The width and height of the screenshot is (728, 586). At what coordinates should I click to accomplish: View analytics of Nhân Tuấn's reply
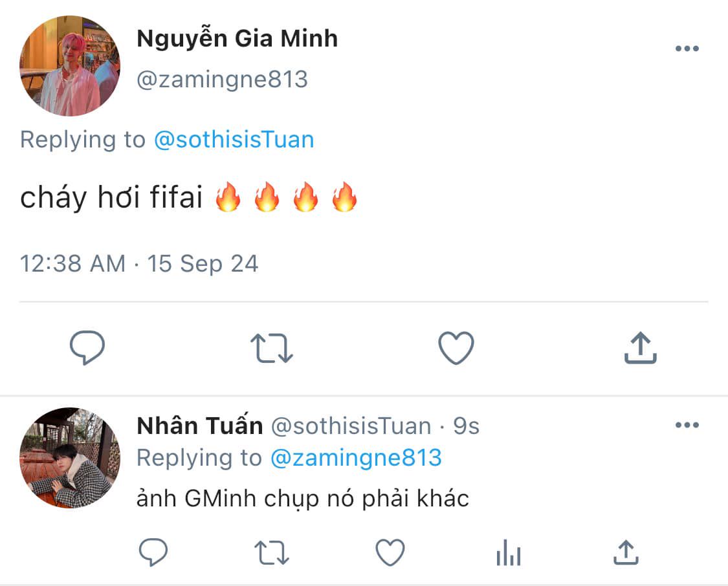[509, 552]
